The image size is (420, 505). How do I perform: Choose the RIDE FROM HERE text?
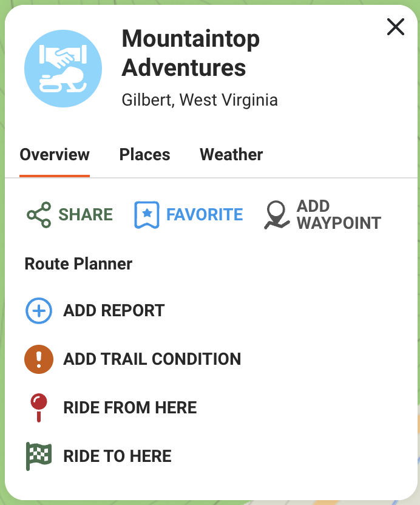coord(130,407)
